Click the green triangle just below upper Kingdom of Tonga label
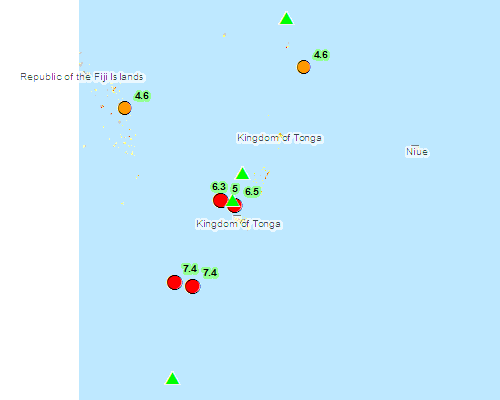500x400 pixels. pyautogui.click(x=242, y=174)
